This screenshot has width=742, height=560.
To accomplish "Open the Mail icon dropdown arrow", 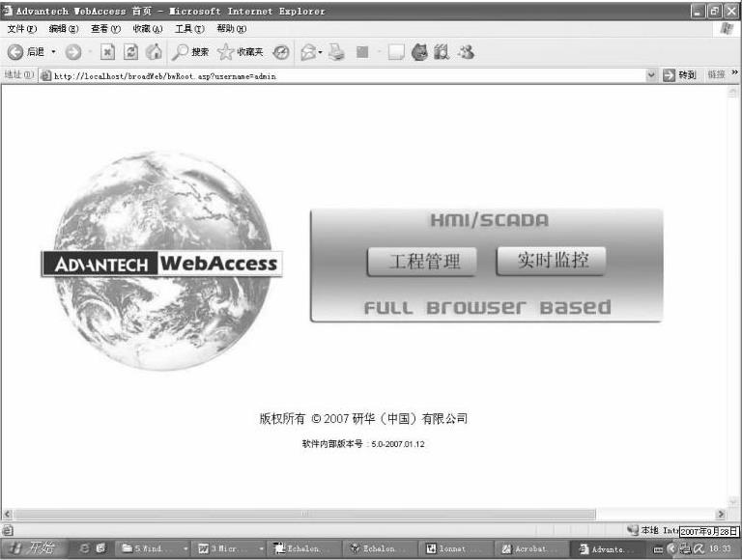I will [x=321, y=52].
